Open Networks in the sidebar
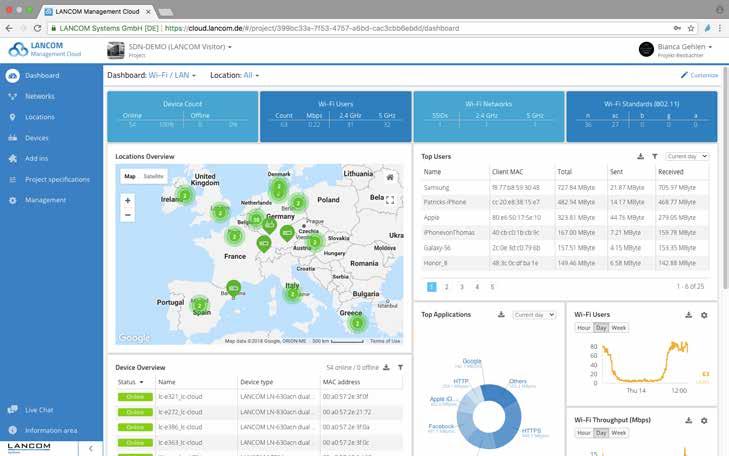Screen dimensions: 729x456 (x=40, y=96)
